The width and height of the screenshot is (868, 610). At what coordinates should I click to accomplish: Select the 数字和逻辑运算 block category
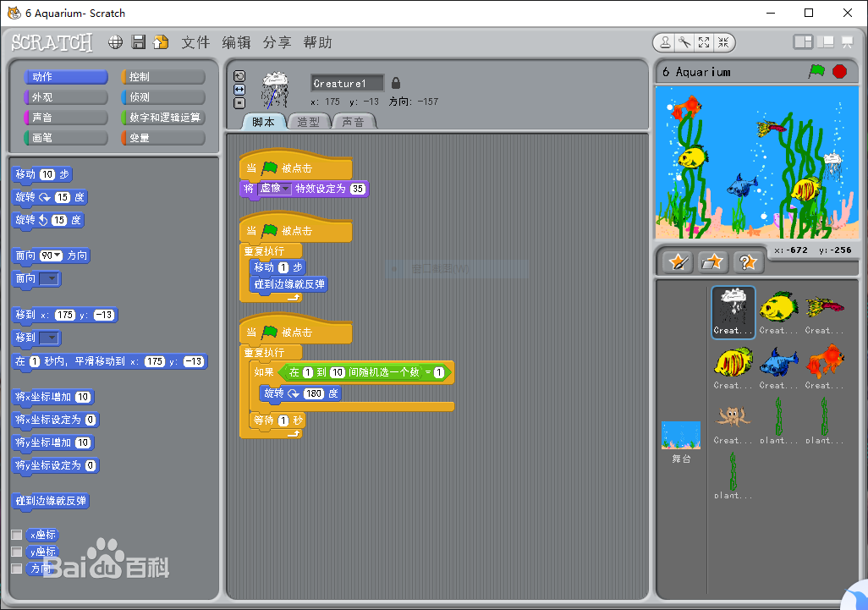(163, 118)
